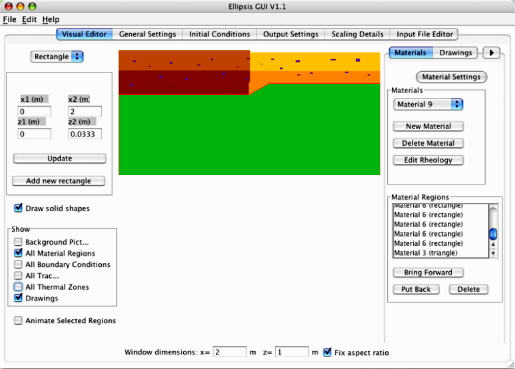The height and width of the screenshot is (369, 515).
Task: Click the Bring Forward button
Action: coord(428,273)
